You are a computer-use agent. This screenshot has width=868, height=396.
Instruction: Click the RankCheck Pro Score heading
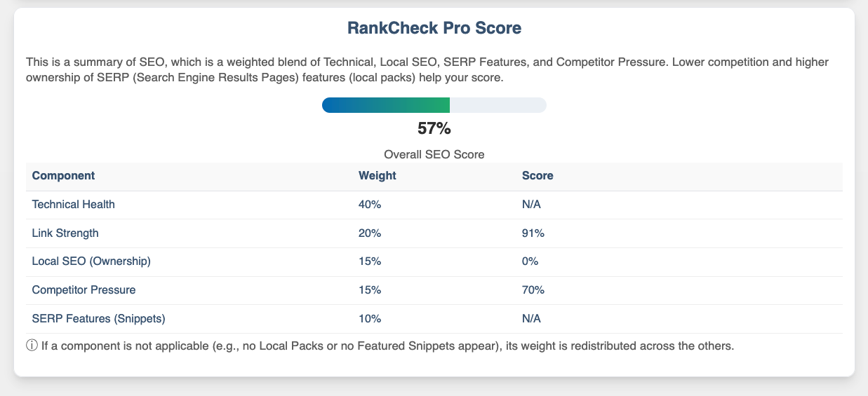(x=434, y=29)
